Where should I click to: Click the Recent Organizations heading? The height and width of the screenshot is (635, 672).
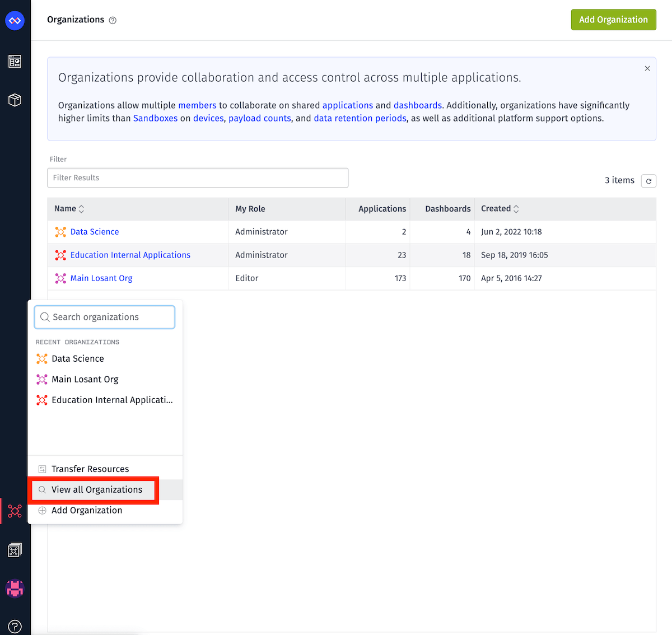77,342
